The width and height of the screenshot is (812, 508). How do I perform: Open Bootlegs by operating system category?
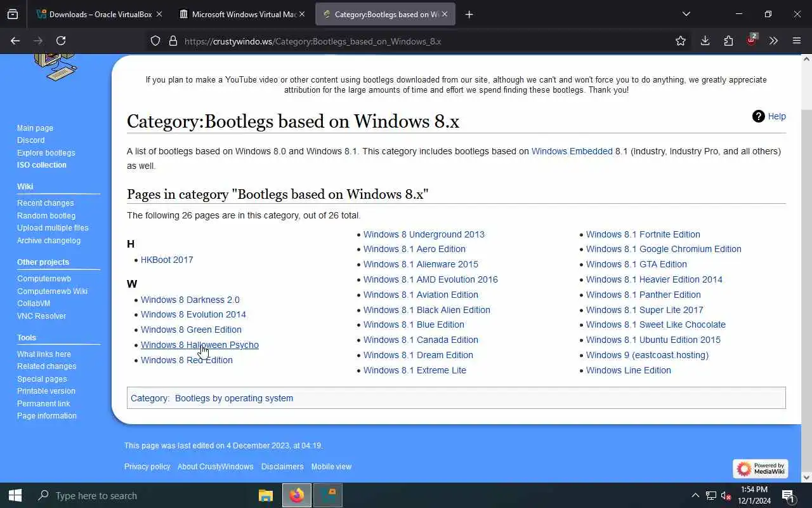point(233,398)
